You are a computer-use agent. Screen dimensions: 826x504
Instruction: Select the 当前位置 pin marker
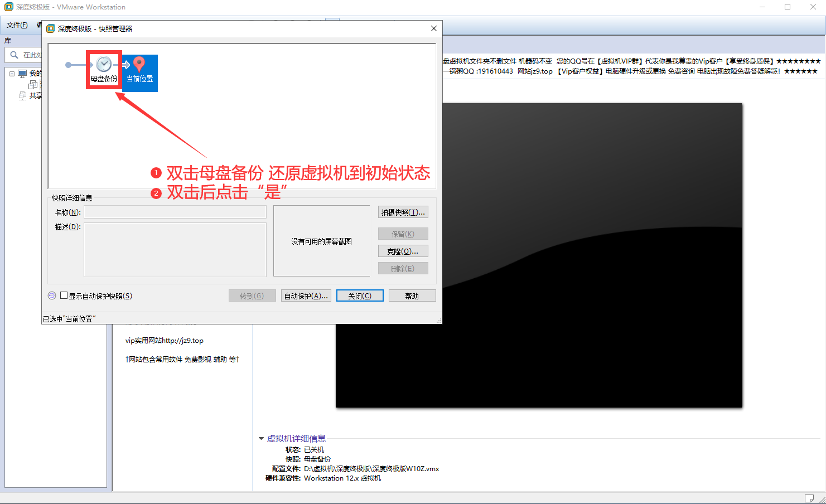pyautogui.click(x=139, y=65)
